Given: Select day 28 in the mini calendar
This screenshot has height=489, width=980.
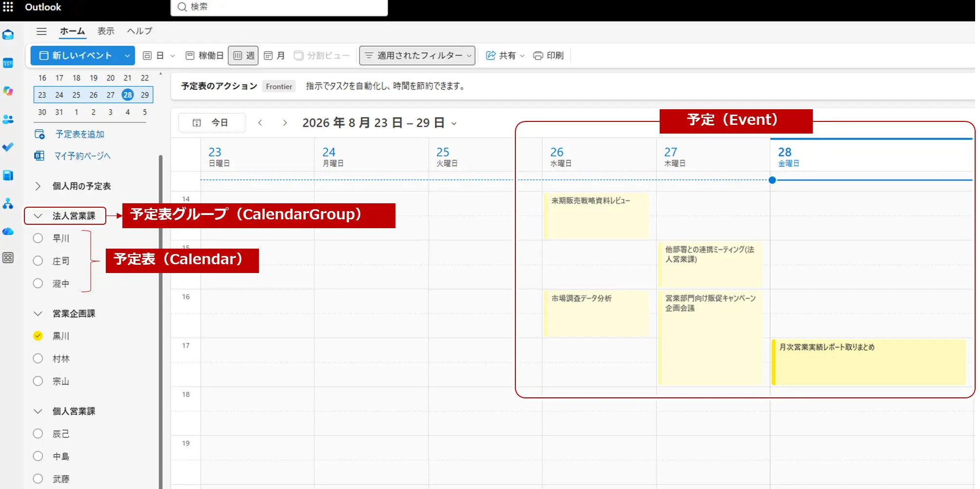Looking at the screenshot, I should [128, 95].
